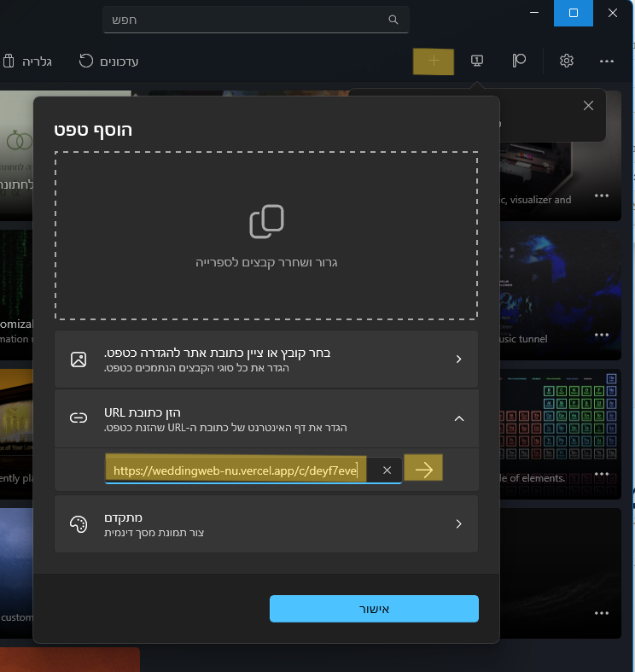
Task: Expand the choose file or website option
Action: click(x=266, y=359)
